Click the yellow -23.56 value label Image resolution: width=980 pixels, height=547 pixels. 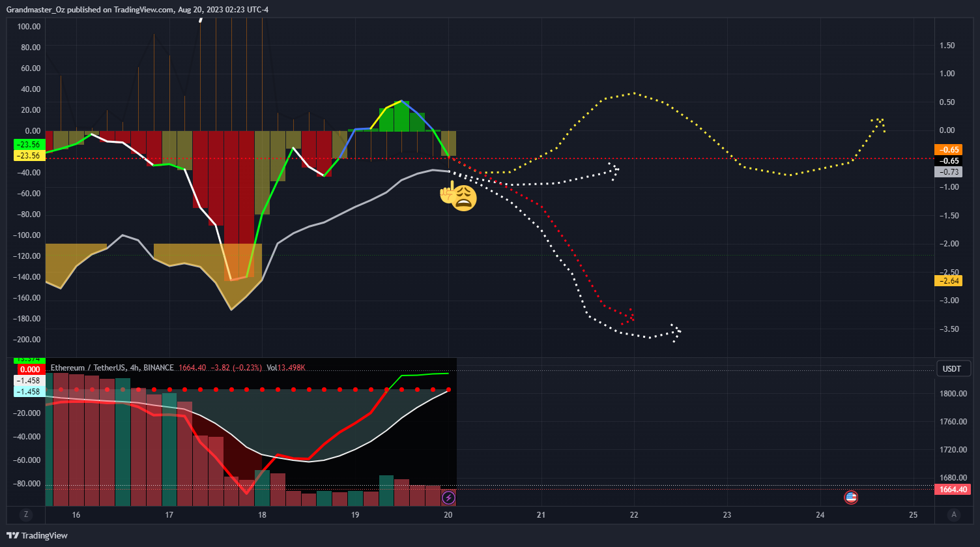(29, 156)
